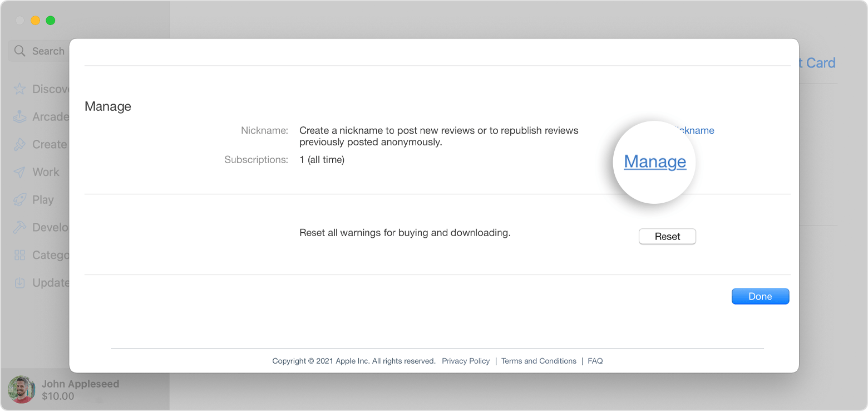
Task: Click the magnifying glass search icon
Action: pos(20,51)
